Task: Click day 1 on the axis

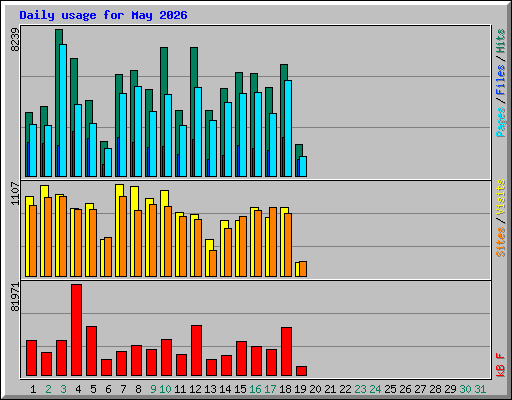Action: (x=33, y=389)
